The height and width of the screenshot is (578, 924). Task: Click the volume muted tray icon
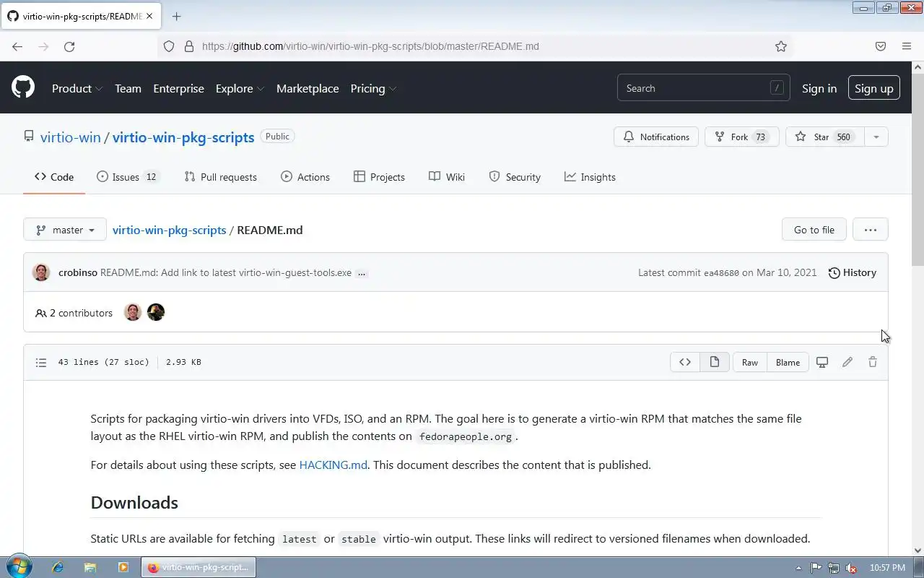click(x=852, y=568)
